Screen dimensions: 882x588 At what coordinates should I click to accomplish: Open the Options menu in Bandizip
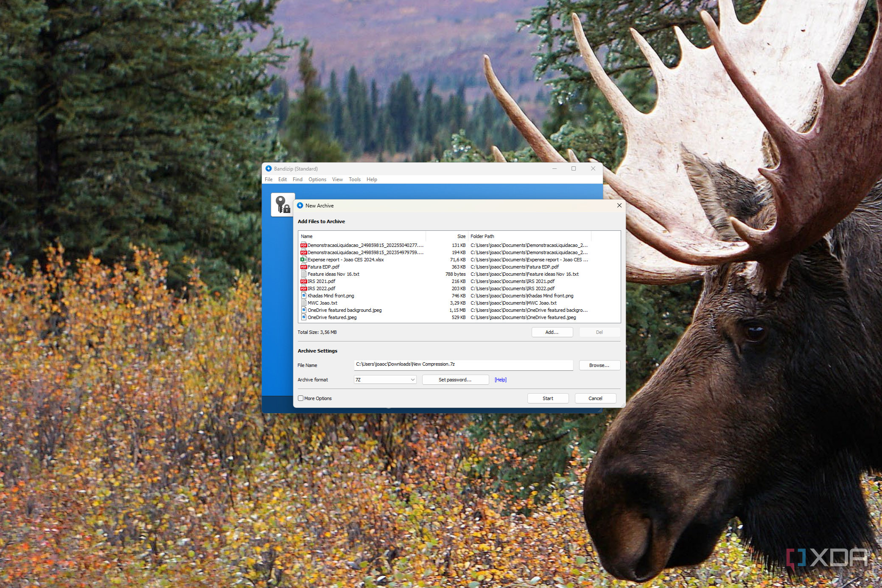point(317,179)
